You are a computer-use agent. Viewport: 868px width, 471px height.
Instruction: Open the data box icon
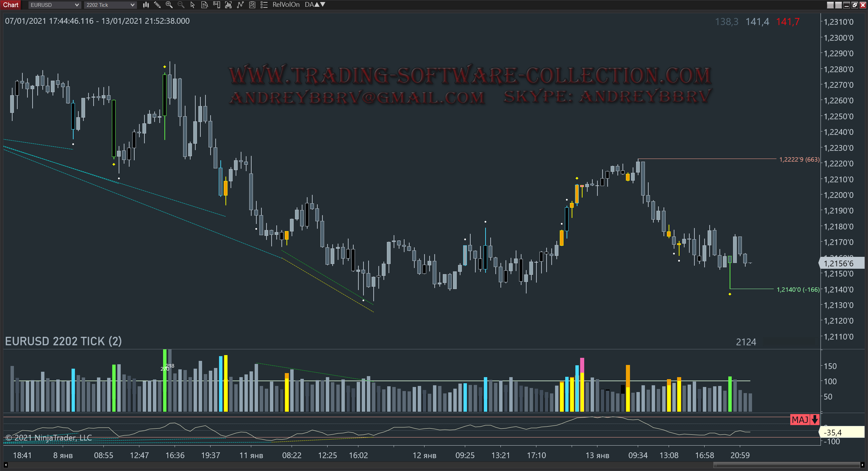(x=204, y=5)
